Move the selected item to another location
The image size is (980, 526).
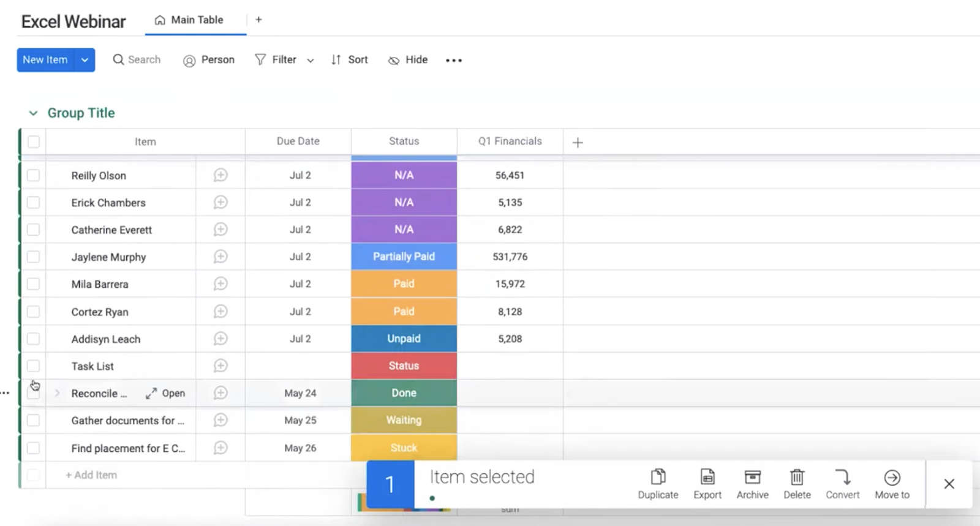(892, 484)
